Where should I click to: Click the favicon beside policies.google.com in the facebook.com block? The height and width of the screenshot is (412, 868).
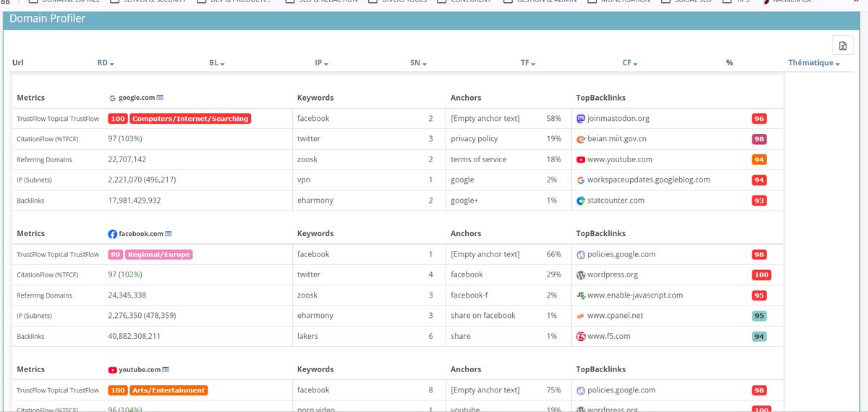point(581,255)
